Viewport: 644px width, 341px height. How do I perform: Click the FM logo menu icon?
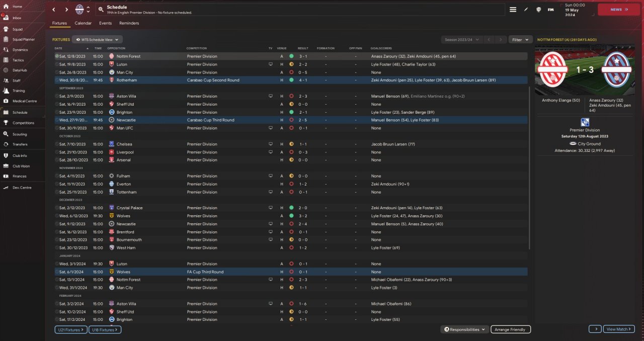coord(551,10)
